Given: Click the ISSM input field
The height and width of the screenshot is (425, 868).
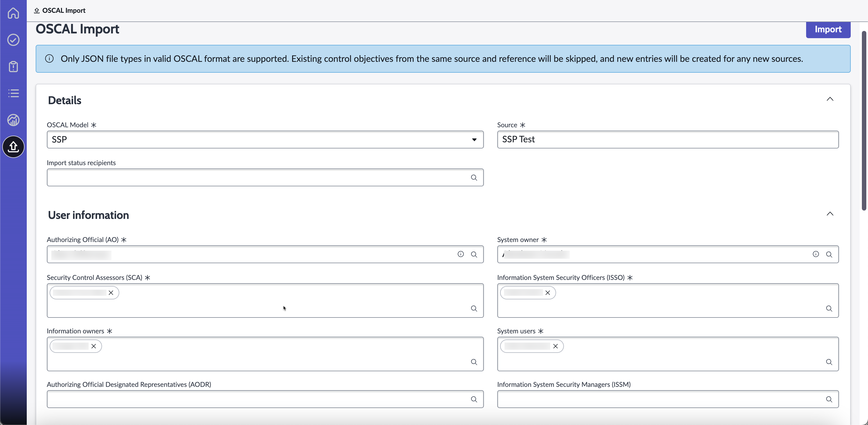Looking at the screenshot, I should [x=668, y=399].
